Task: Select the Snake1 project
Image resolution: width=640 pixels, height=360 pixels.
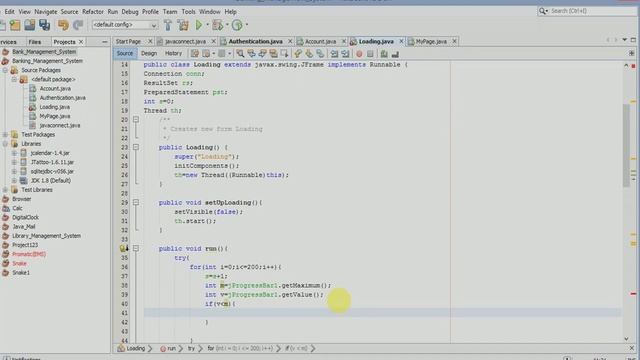Action: [x=21, y=272]
